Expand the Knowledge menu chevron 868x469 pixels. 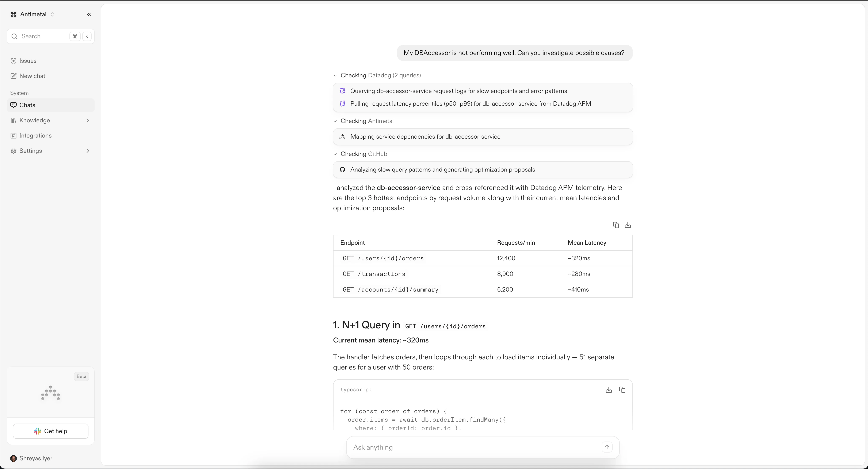(88, 120)
